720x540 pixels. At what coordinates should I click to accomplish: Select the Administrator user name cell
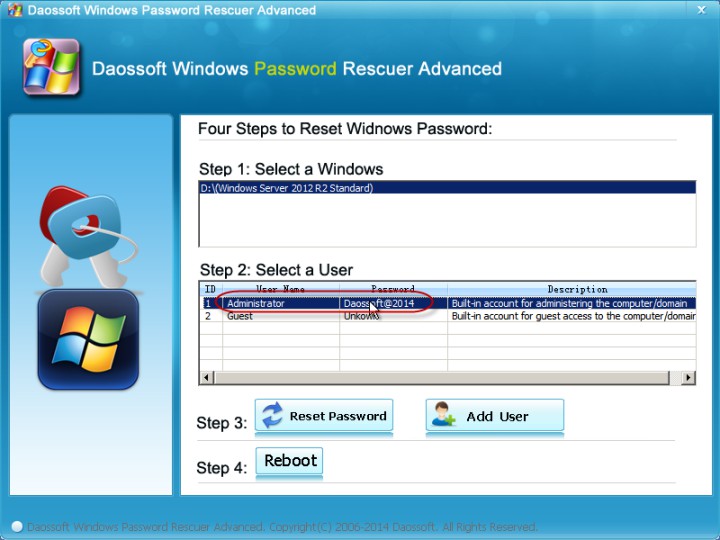[x=281, y=304]
